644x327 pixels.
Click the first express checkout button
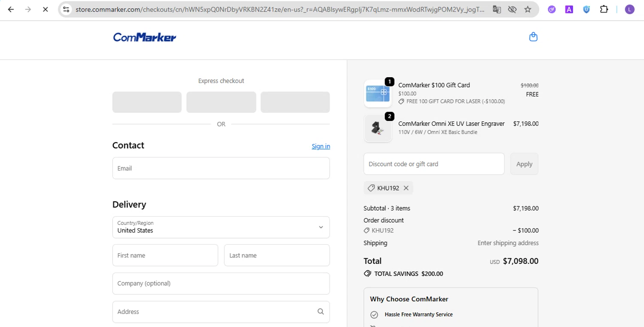pyautogui.click(x=147, y=102)
